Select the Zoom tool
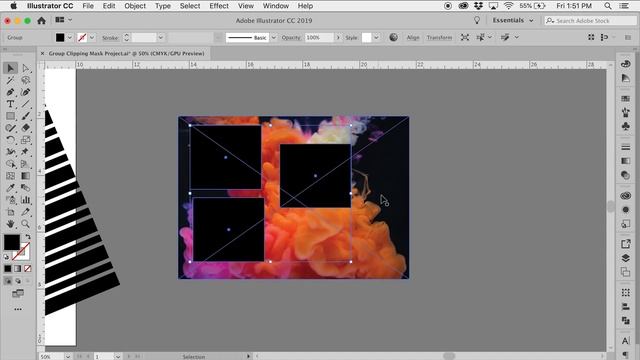Viewport: 640px width, 360px height. [x=26, y=224]
